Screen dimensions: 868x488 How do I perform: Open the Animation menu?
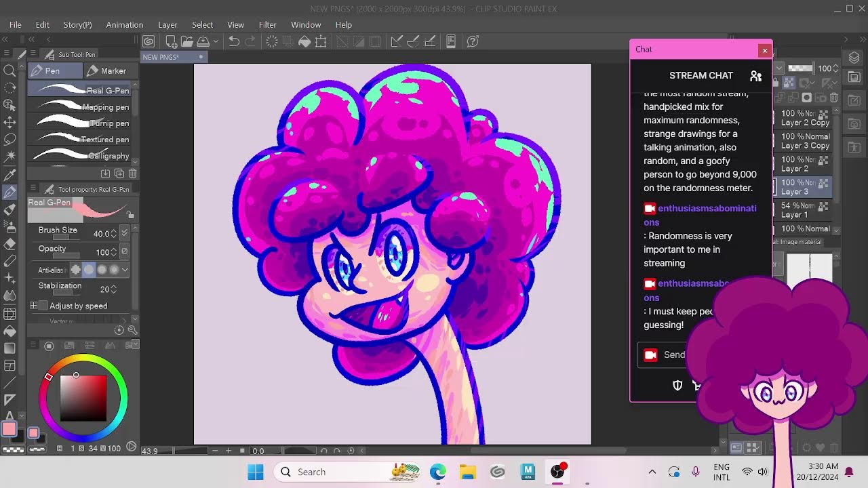[x=125, y=24]
